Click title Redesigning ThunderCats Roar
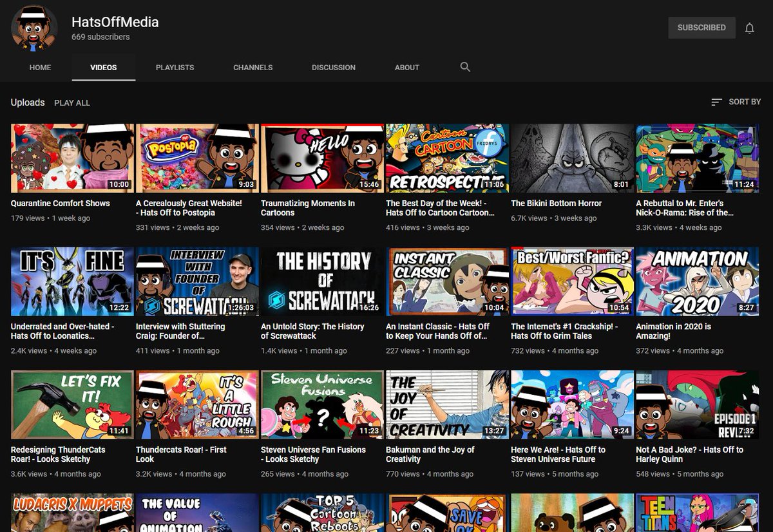 point(59,454)
